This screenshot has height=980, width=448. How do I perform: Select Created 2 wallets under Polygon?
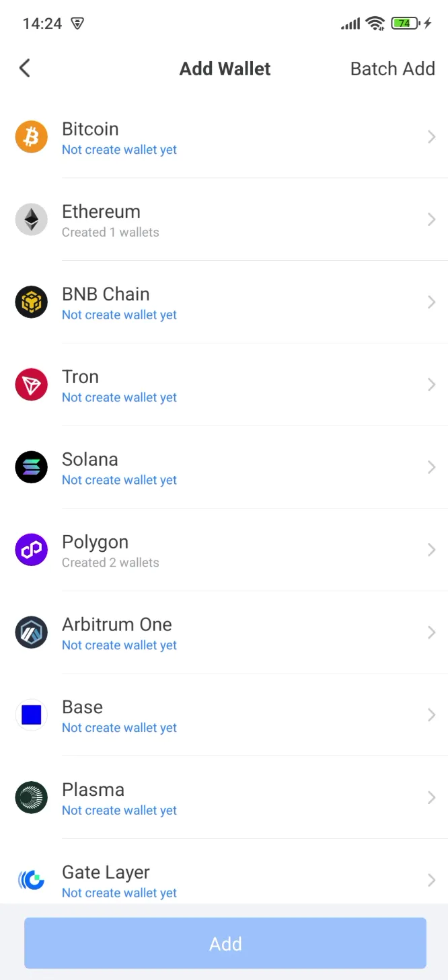[x=110, y=563]
